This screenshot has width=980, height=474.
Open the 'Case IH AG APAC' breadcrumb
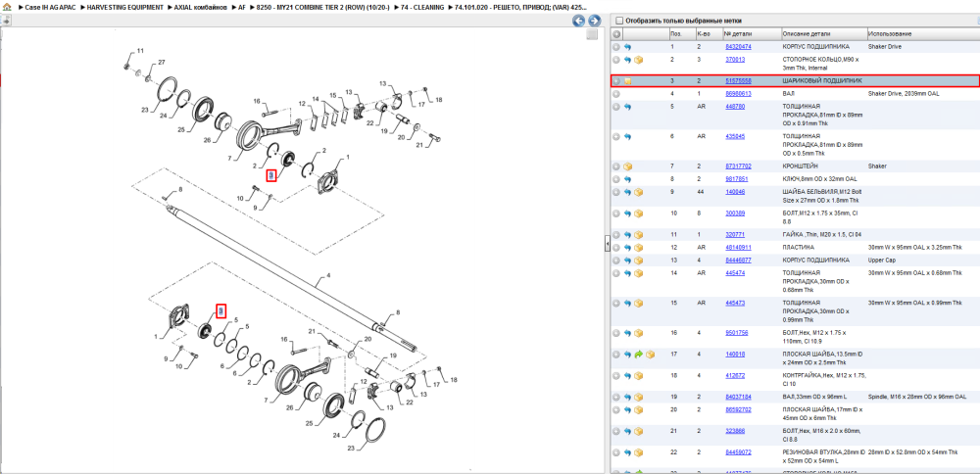point(49,6)
